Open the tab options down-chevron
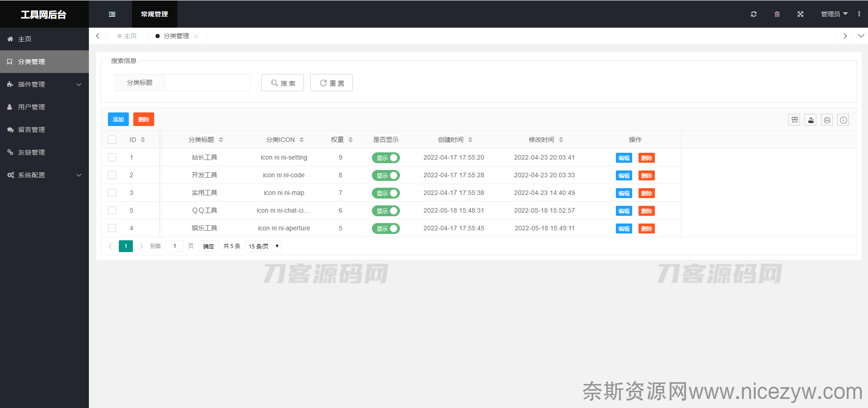Viewport: 868px width, 408px height. click(x=861, y=36)
